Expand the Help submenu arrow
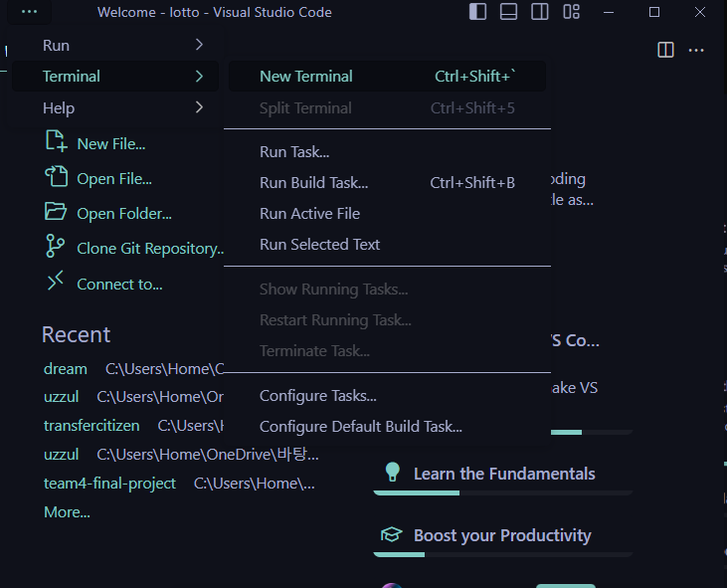727x588 pixels. [199, 107]
